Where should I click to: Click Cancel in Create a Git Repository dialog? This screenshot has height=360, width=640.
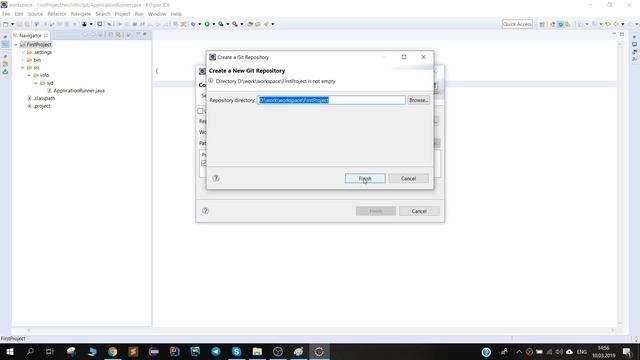[x=408, y=178]
